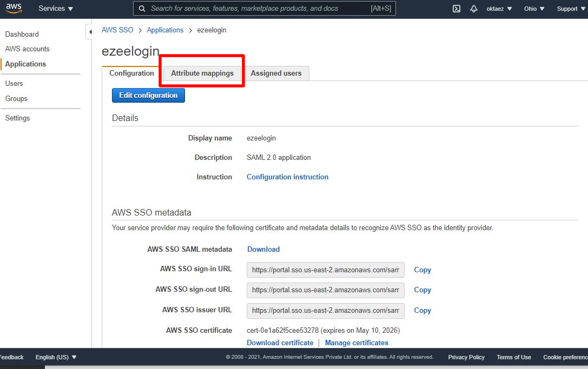Screen dimensions: 588x369
Task: Click the Feedback footer link
Action: click(x=11, y=357)
